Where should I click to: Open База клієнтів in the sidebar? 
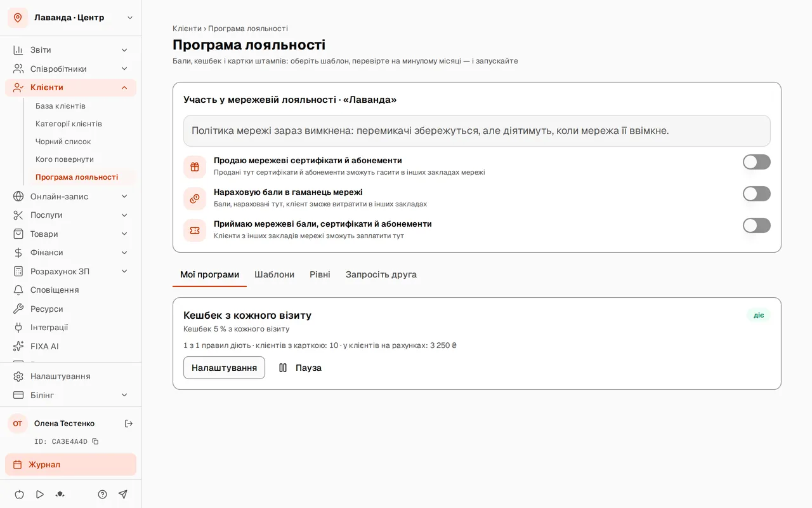60,106
